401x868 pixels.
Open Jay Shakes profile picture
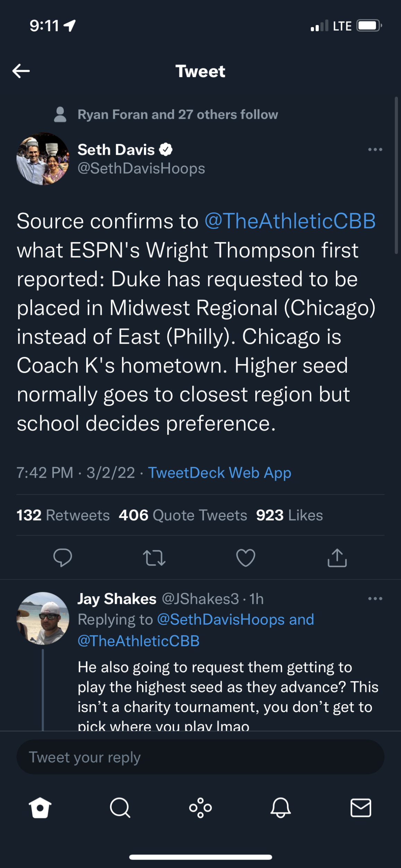point(43,618)
